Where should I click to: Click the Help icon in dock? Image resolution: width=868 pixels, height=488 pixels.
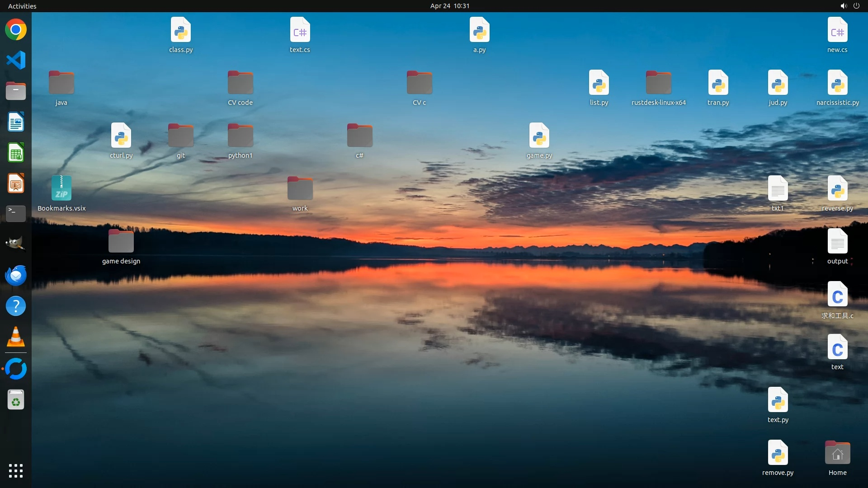(x=16, y=306)
